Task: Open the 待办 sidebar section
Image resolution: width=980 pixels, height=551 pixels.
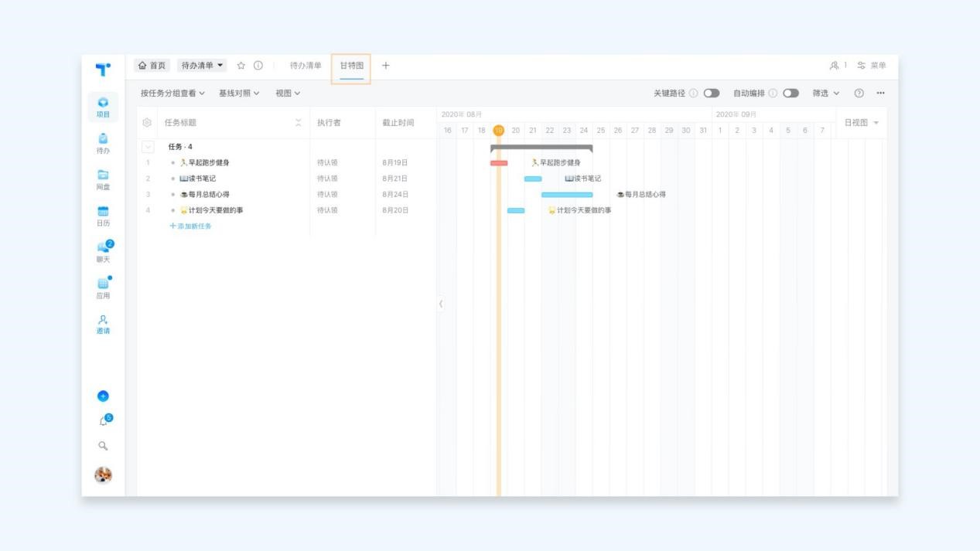Action: tap(103, 144)
